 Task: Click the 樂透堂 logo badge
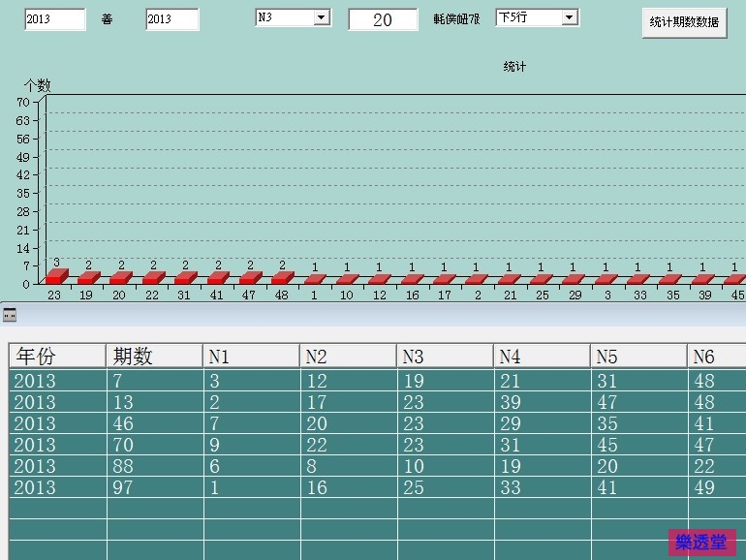click(x=701, y=543)
